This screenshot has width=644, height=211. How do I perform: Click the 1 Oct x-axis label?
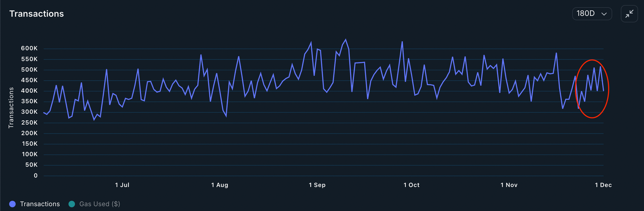tap(411, 185)
